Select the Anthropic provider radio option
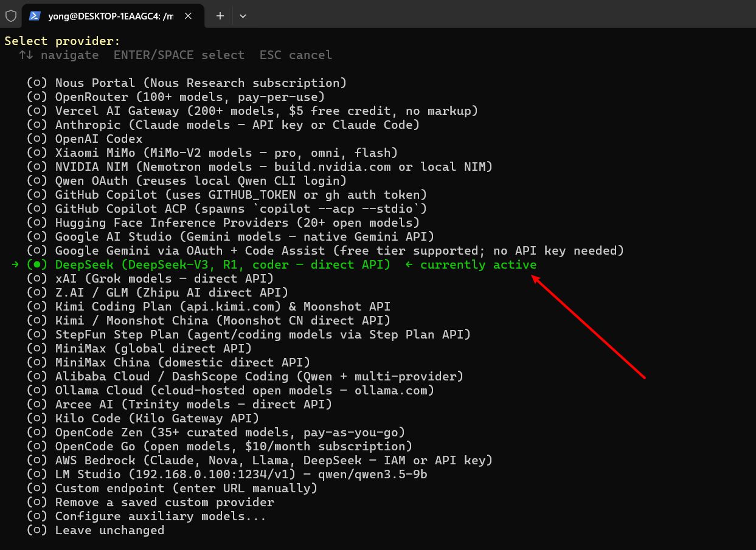This screenshot has height=550, width=756. pyautogui.click(x=37, y=125)
